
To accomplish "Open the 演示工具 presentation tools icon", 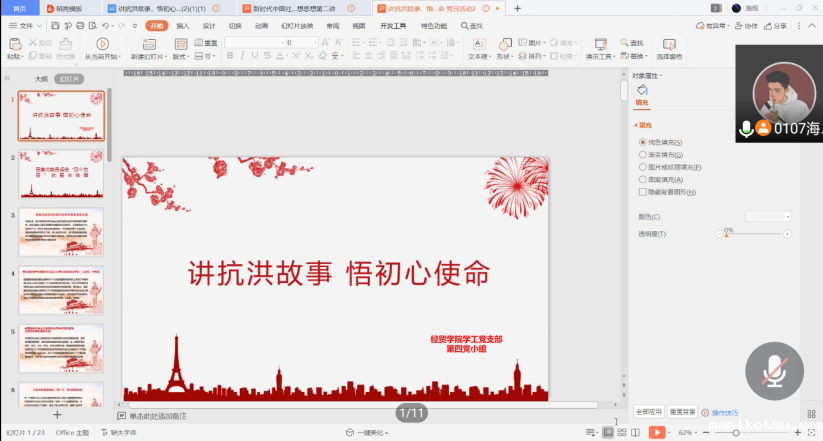I will (600, 44).
